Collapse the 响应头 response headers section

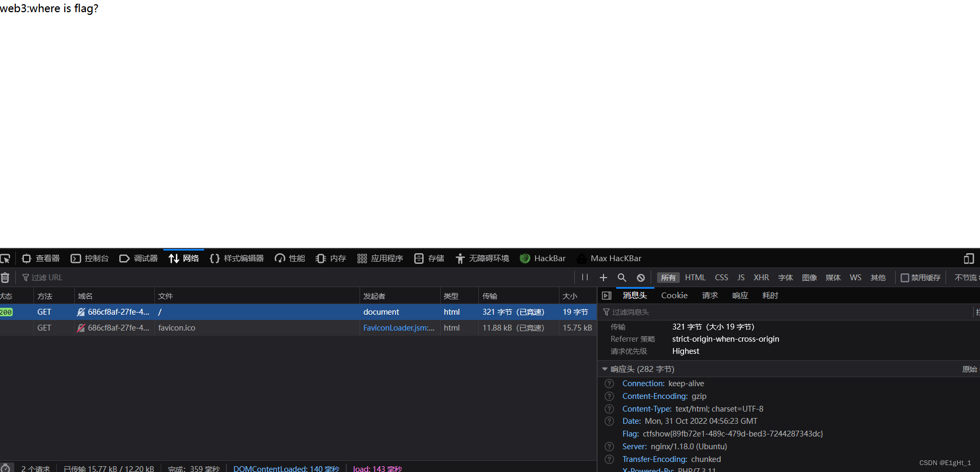[x=605, y=369]
